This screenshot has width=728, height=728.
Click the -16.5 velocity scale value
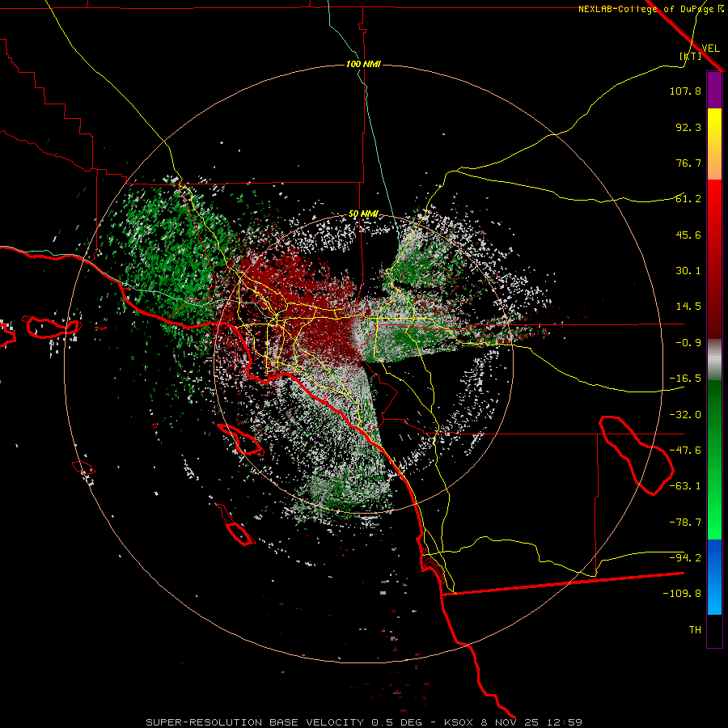pyautogui.click(x=685, y=379)
